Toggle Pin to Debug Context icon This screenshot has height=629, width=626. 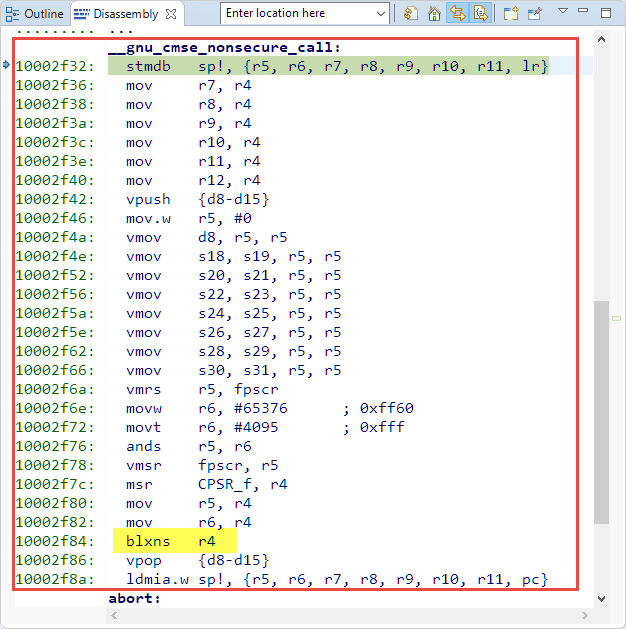535,14
